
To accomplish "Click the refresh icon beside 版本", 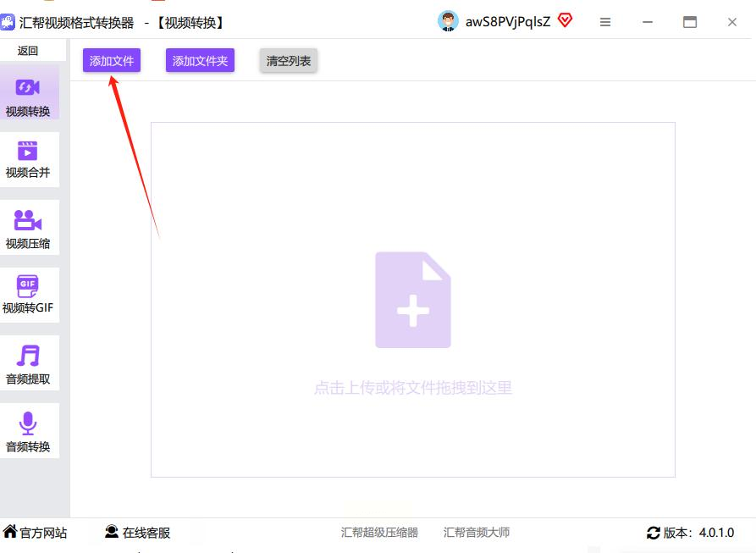I will (x=654, y=533).
